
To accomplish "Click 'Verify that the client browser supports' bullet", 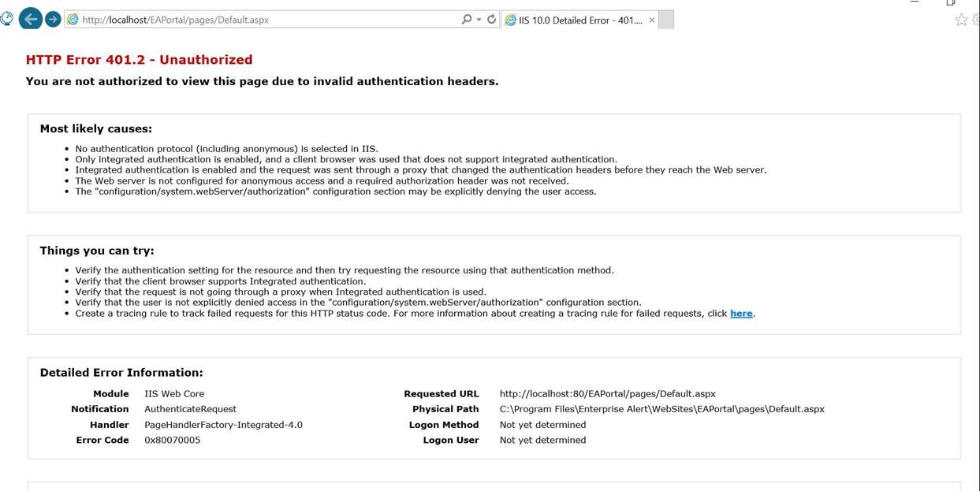I will [x=221, y=281].
